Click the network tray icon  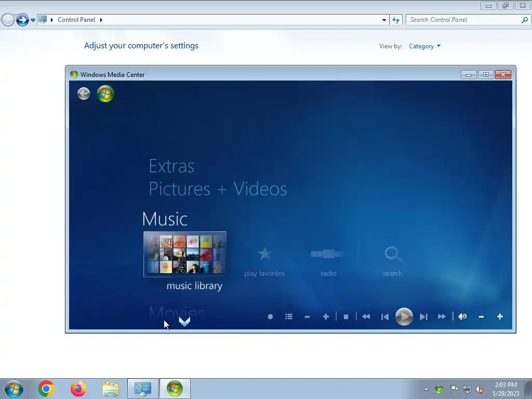coord(467,389)
